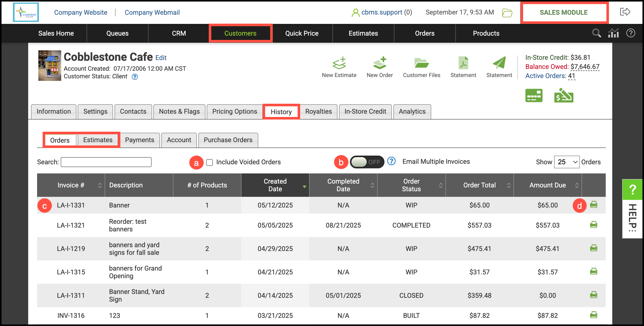644x326 pixels.
Task: Click the New Order icon
Action: [x=380, y=63]
